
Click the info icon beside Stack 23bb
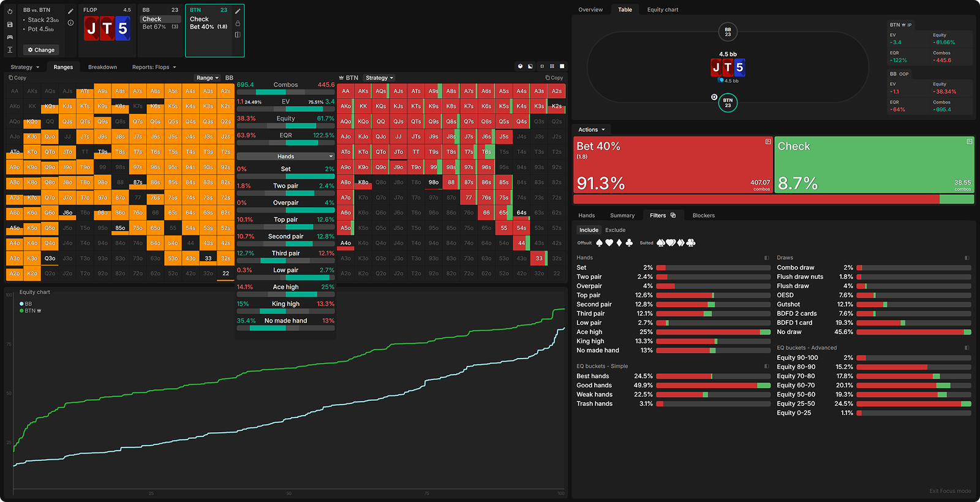click(x=70, y=23)
